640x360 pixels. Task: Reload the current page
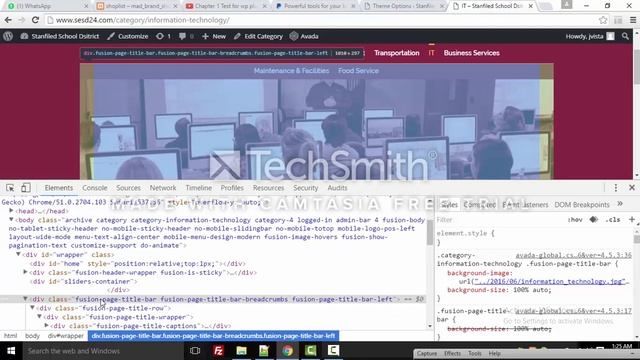[36, 20]
